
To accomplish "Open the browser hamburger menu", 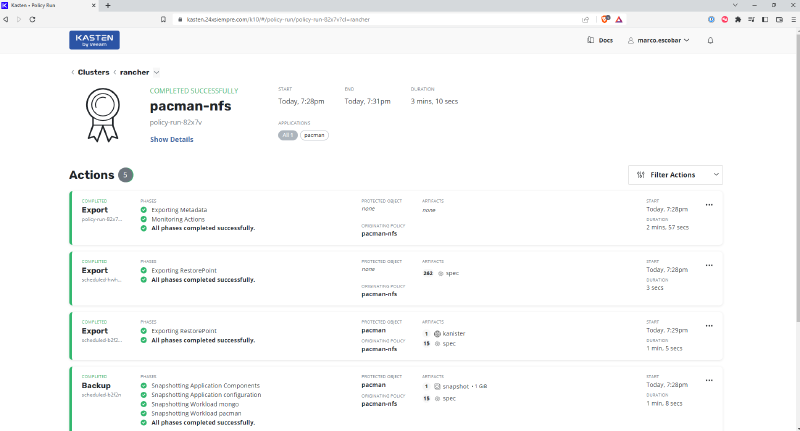I will [793, 19].
